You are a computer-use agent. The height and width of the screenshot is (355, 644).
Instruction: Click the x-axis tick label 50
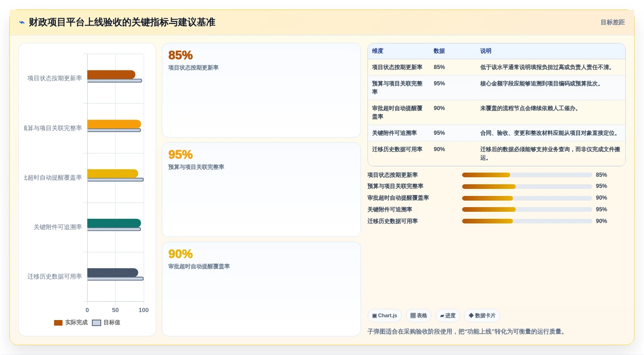click(x=115, y=310)
